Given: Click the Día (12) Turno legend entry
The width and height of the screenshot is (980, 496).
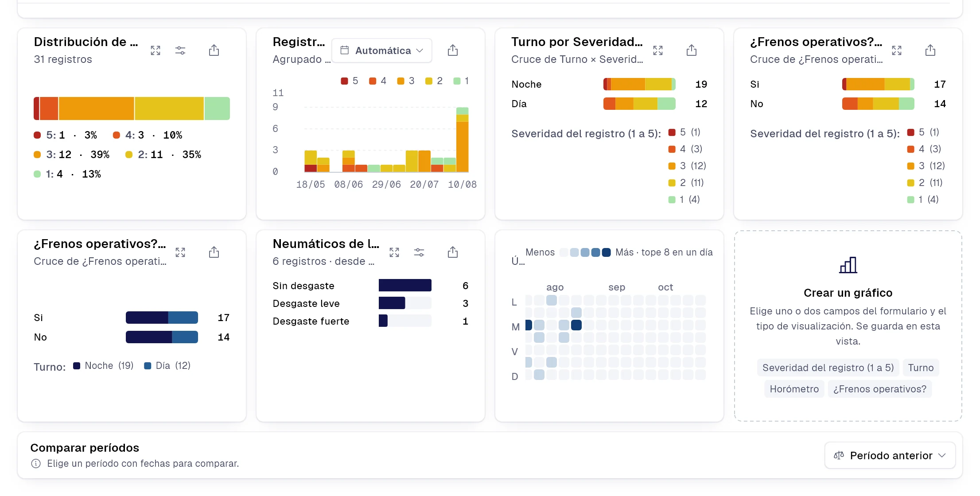Looking at the screenshot, I should pyautogui.click(x=167, y=366).
